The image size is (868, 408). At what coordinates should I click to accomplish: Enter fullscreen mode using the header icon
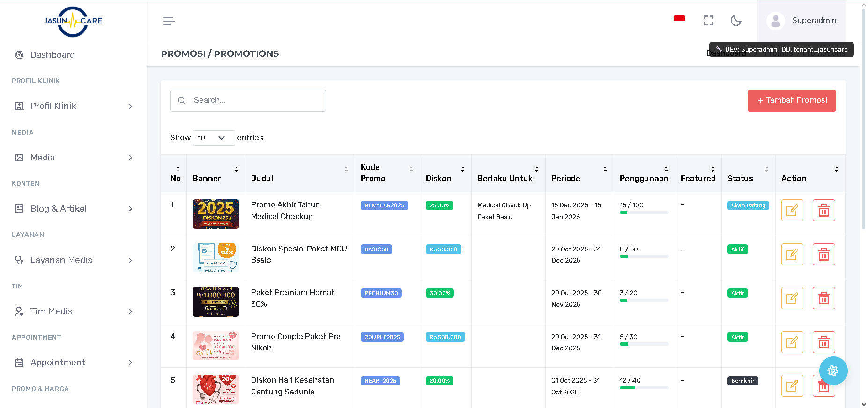(709, 21)
